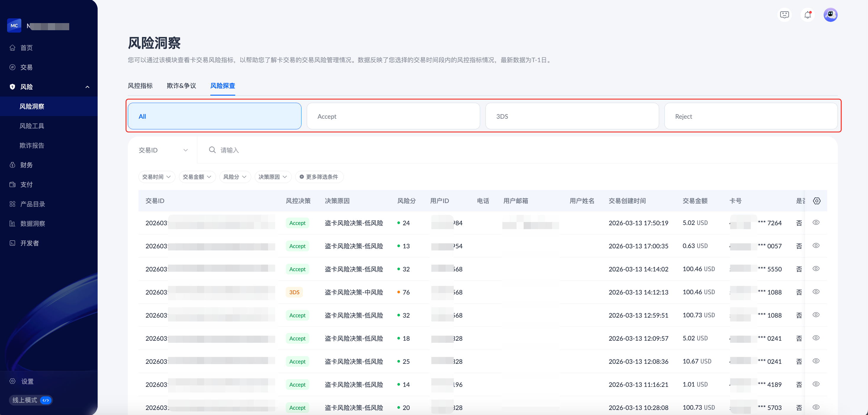The width and height of the screenshot is (868, 415).
Task: Open the 开发者 sidebar section
Action: 29,243
